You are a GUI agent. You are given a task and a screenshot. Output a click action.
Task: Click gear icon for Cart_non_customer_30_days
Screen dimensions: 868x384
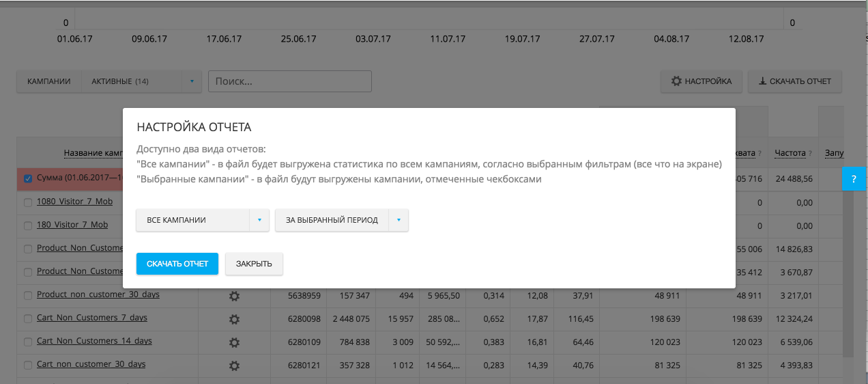[234, 366]
